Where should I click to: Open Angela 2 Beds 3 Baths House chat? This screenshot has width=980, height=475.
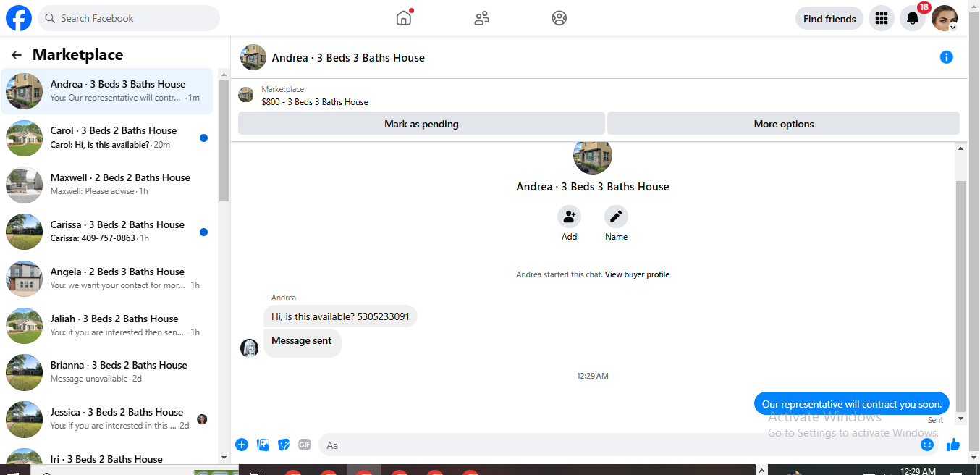pyautogui.click(x=107, y=279)
